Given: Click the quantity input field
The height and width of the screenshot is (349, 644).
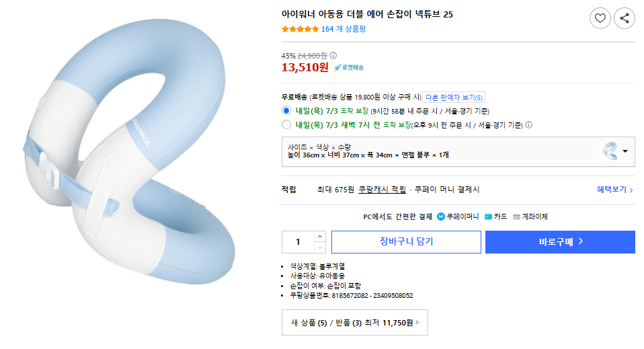Looking at the screenshot, I should click(x=298, y=242).
